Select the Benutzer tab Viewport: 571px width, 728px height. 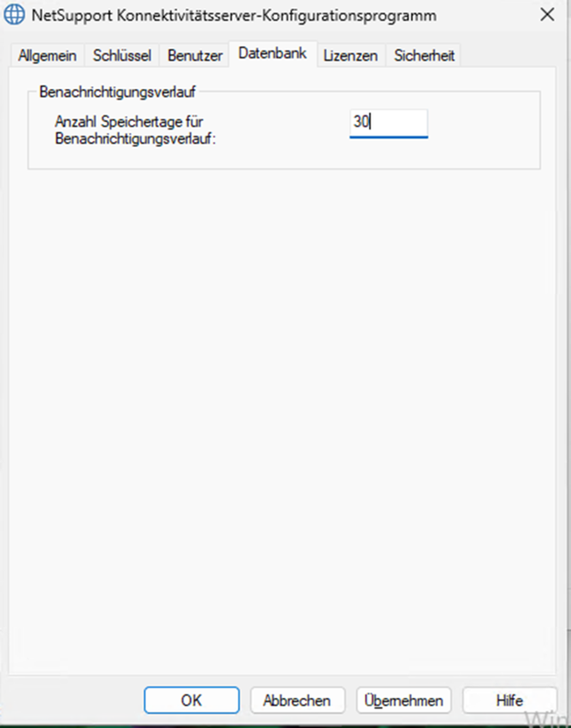click(195, 56)
